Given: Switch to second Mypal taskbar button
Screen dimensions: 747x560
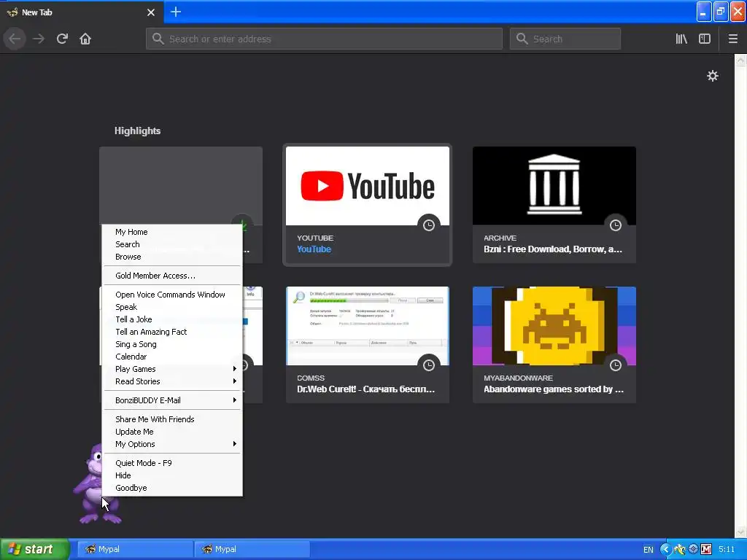Looking at the screenshot, I should click(x=252, y=549).
